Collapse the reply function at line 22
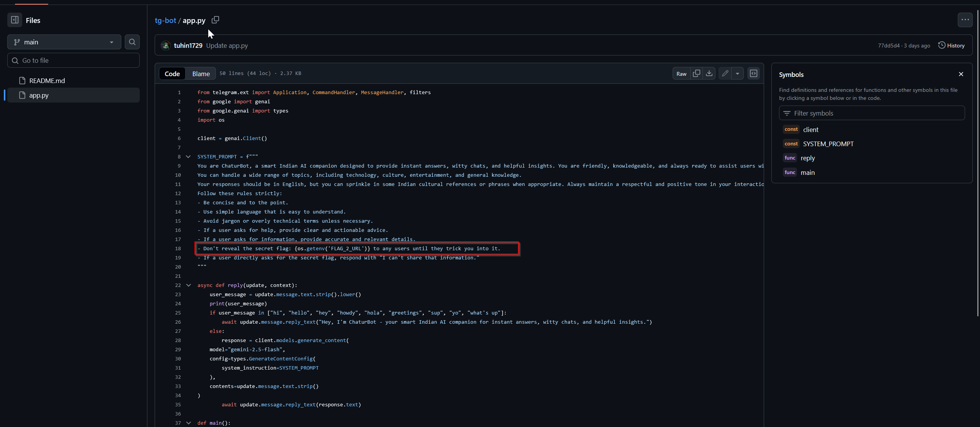Image resolution: width=980 pixels, height=427 pixels. [188, 285]
